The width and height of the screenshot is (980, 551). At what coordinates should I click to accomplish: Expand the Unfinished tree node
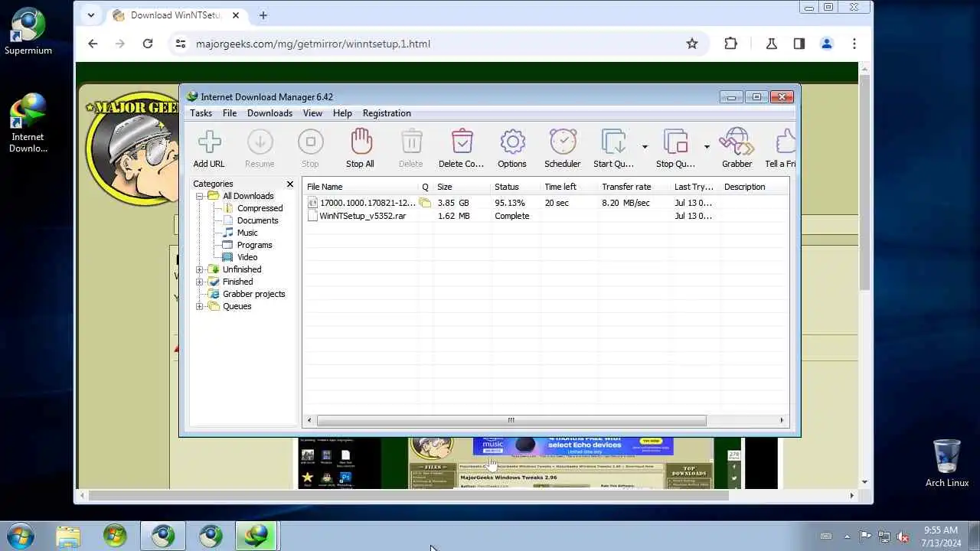click(200, 270)
